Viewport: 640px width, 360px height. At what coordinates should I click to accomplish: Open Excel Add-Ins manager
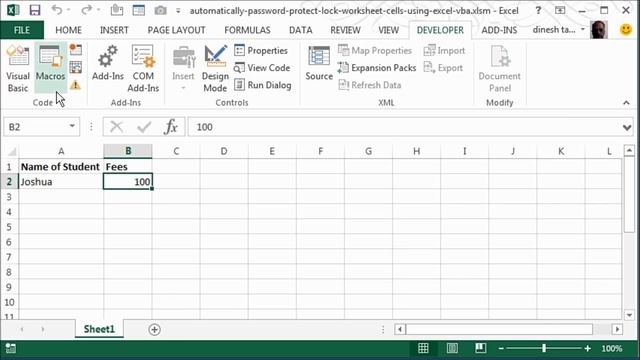pyautogui.click(x=108, y=63)
